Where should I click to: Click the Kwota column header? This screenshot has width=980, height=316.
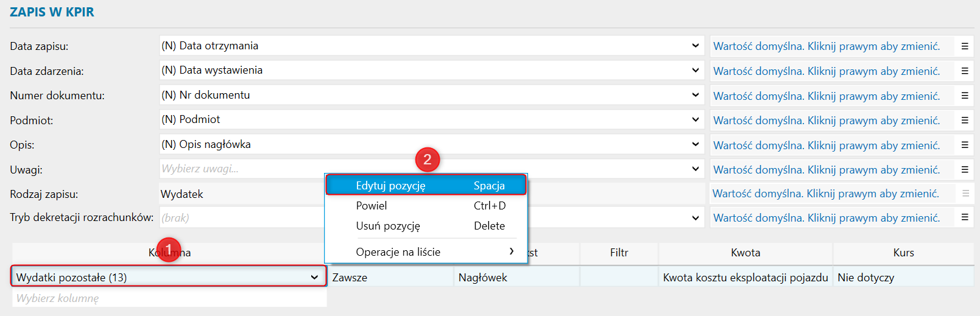(746, 253)
